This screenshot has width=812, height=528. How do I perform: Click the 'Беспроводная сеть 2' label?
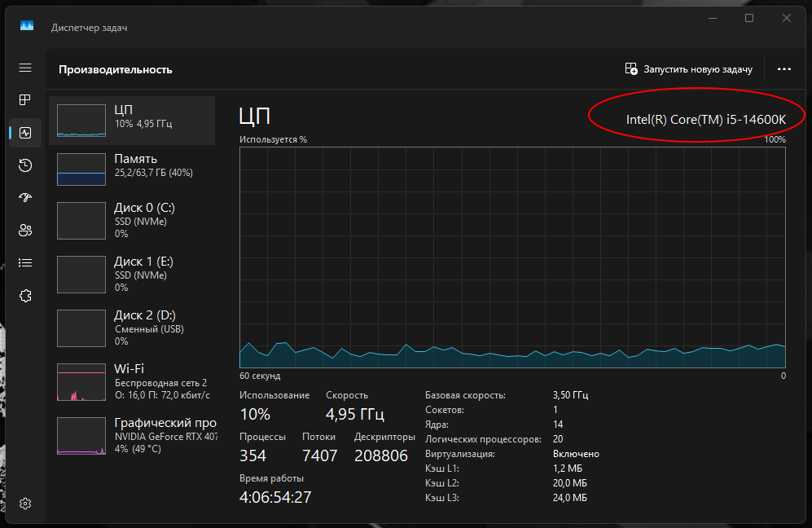pos(160,383)
